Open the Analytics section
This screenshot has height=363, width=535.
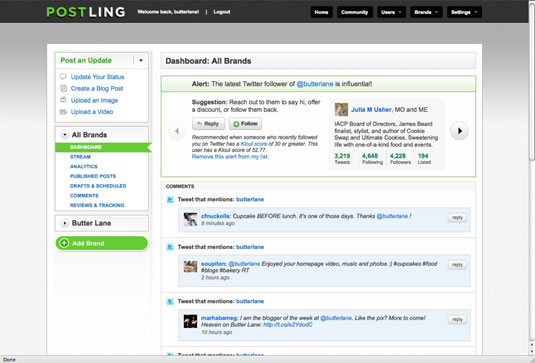[x=84, y=166]
